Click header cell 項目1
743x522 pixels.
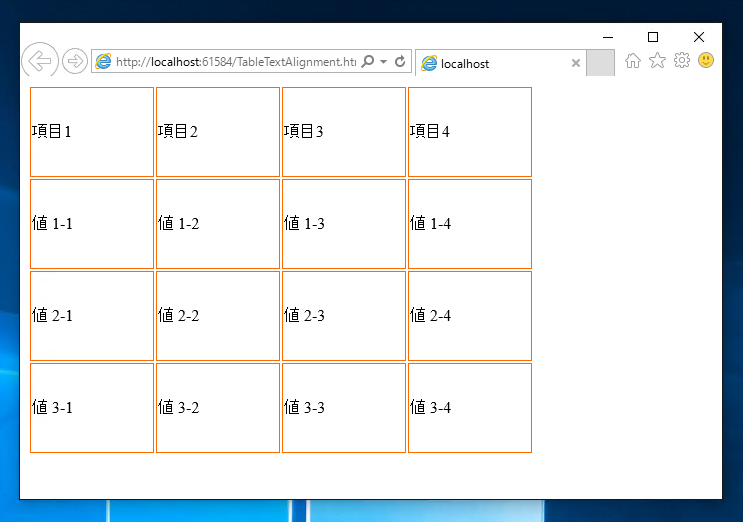[x=92, y=132]
